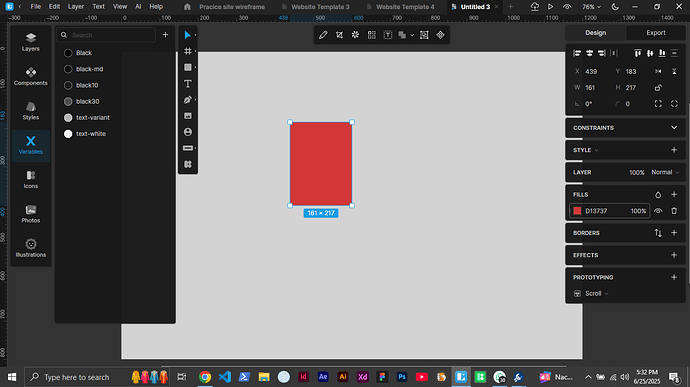This screenshot has height=387, width=690.
Task: Add a new fill in Fills section
Action: click(x=674, y=195)
